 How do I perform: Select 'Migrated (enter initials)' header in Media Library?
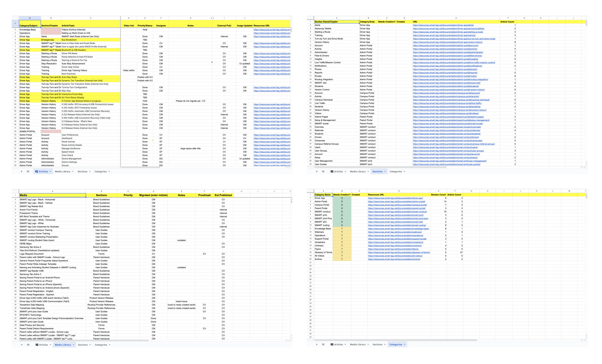click(153, 195)
